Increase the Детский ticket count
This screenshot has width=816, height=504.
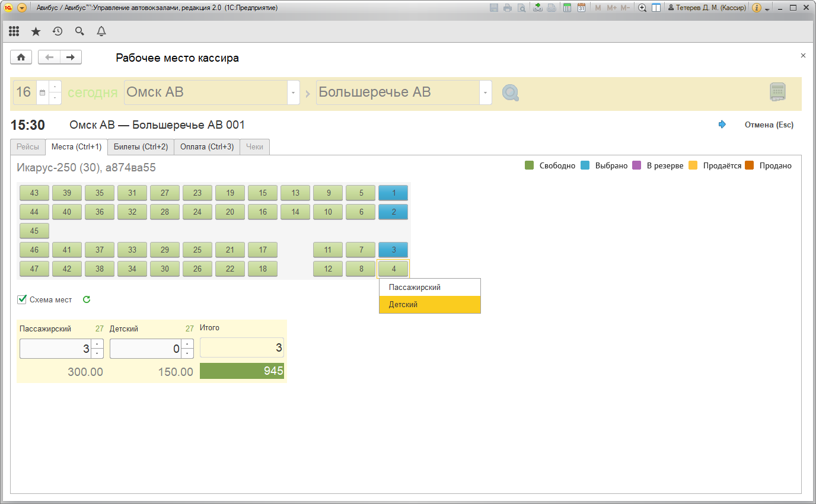tap(187, 344)
